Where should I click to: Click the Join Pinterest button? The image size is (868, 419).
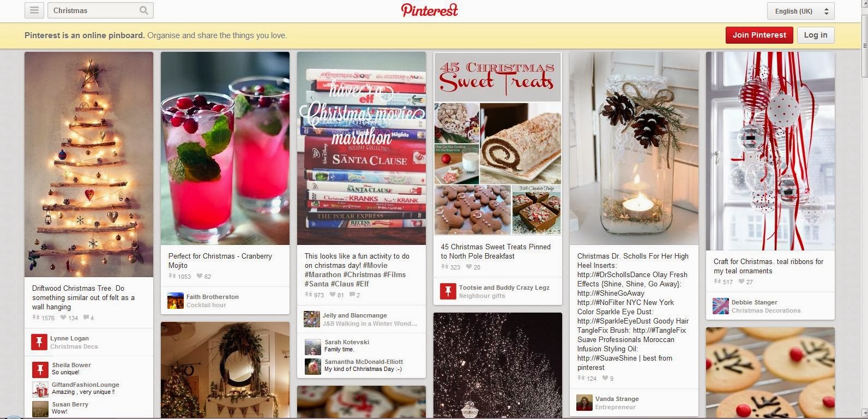759,35
